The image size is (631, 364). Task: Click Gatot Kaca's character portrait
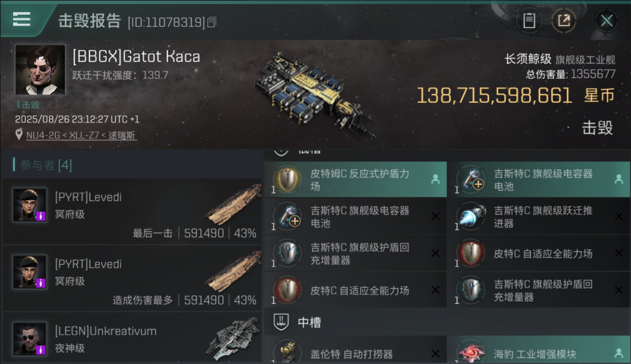pyautogui.click(x=40, y=69)
